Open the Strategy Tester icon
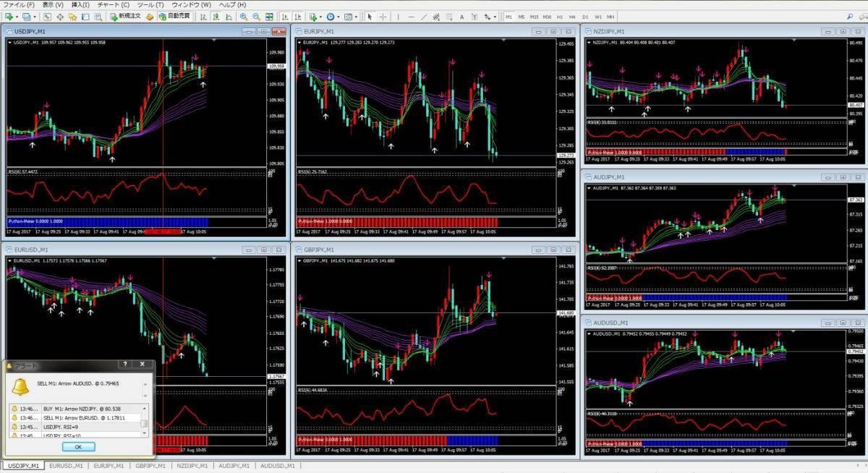Viewport: 868px width, 473px height. (98, 17)
